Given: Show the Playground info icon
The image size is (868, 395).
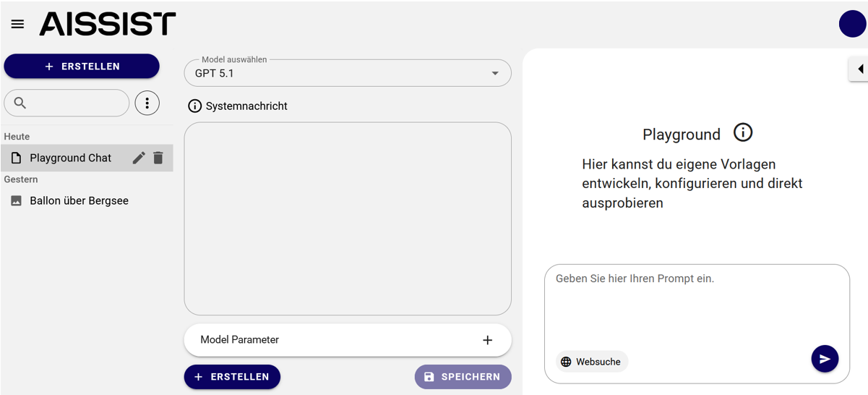Looking at the screenshot, I should click(x=743, y=132).
